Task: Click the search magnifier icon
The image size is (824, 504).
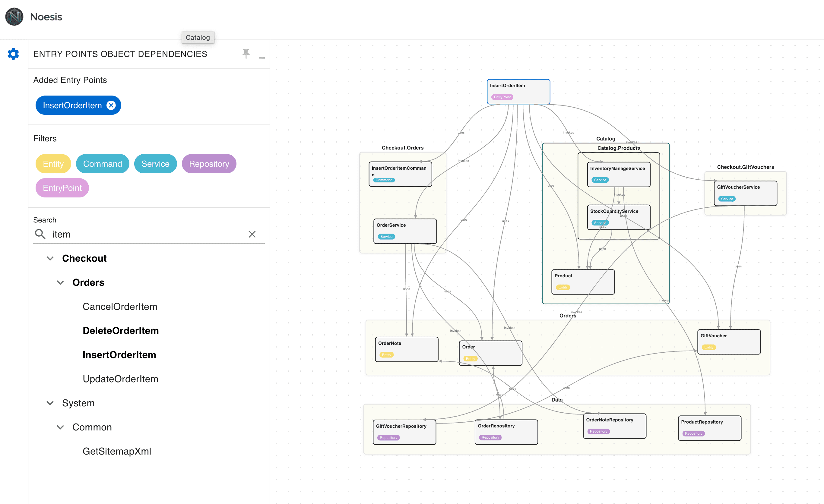Action: 40,234
